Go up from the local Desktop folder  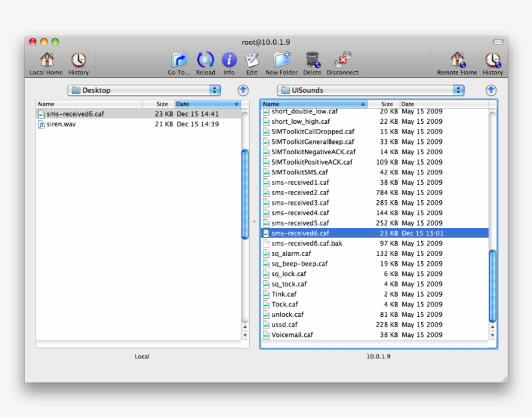(x=243, y=90)
